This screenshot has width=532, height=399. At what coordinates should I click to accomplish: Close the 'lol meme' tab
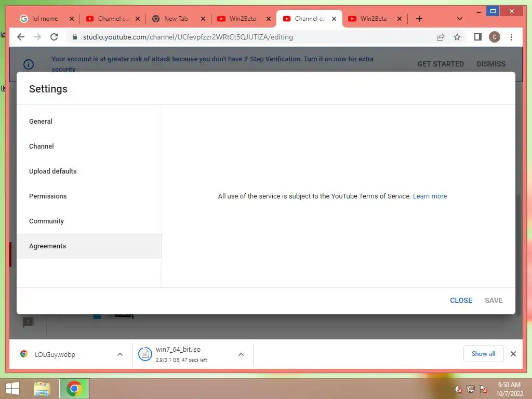click(72, 19)
